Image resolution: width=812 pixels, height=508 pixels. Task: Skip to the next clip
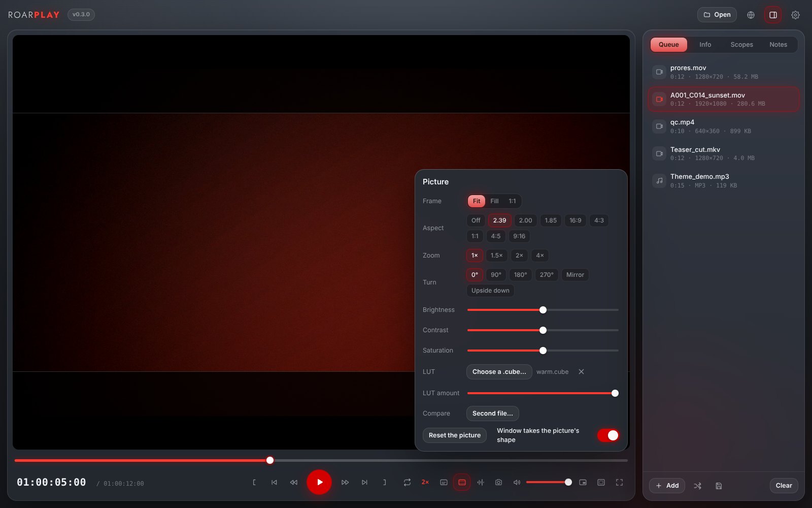coord(364,482)
